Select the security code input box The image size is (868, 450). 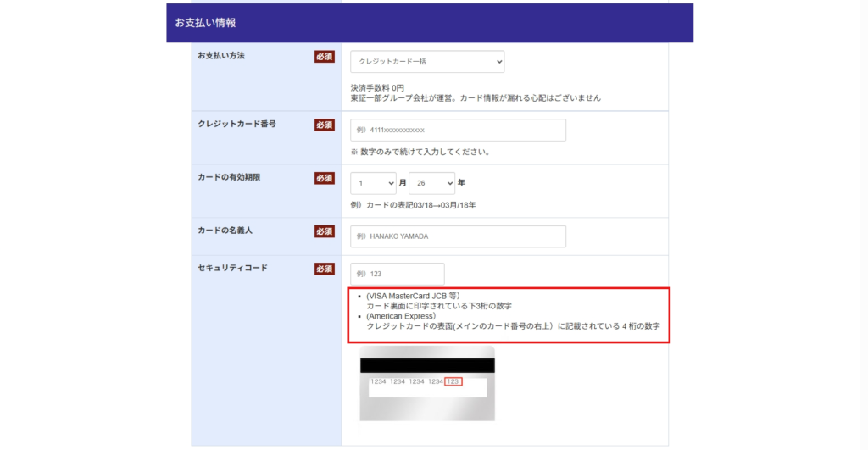pyautogui.click(x=397, y=274)
